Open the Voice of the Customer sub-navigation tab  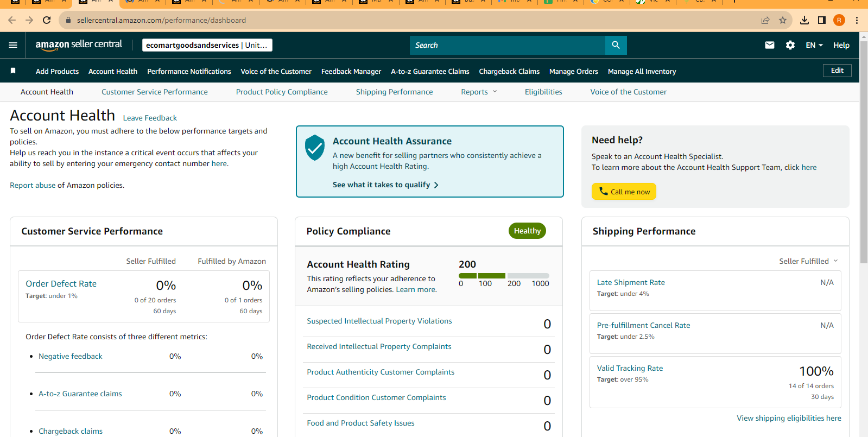pos(629,92)
